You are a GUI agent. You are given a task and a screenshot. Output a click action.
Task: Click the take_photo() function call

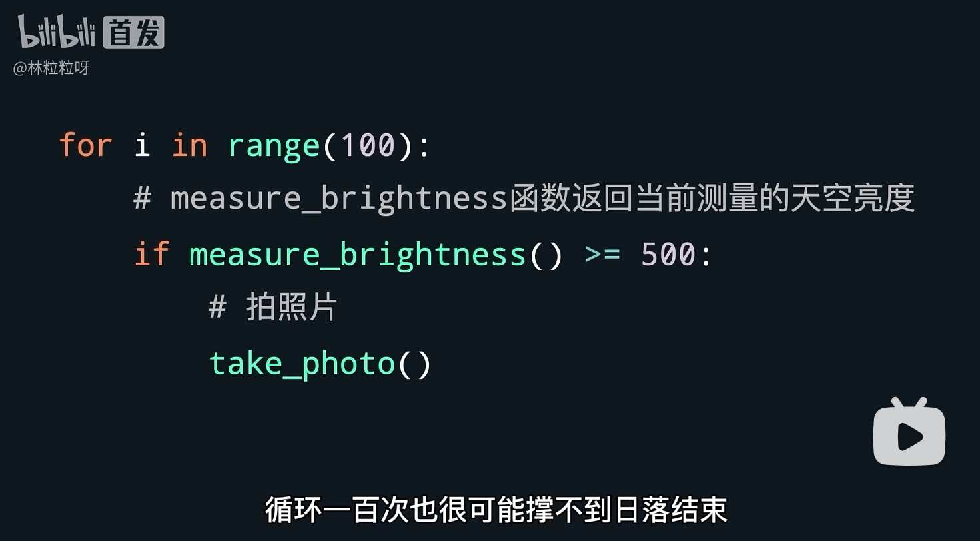coord(320,364)
